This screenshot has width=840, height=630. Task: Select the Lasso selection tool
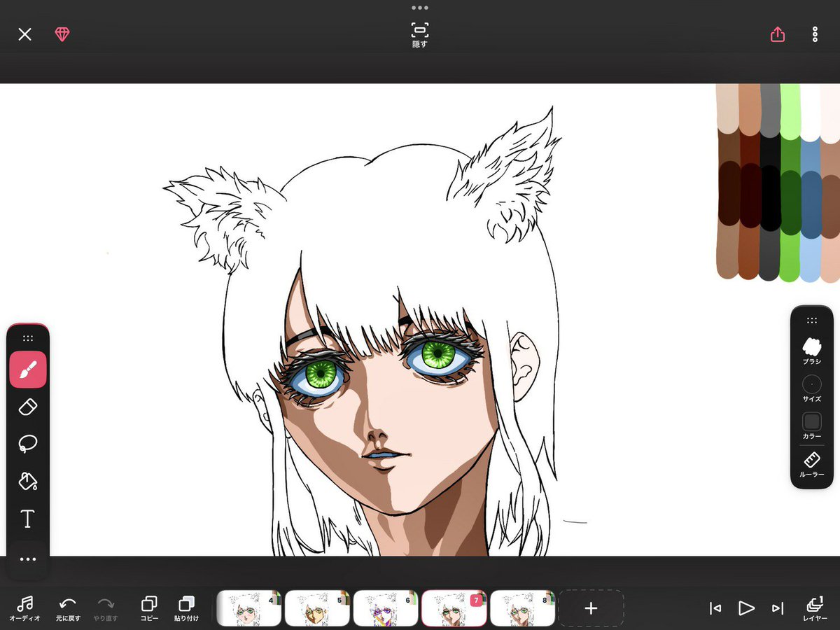[28, 444]
